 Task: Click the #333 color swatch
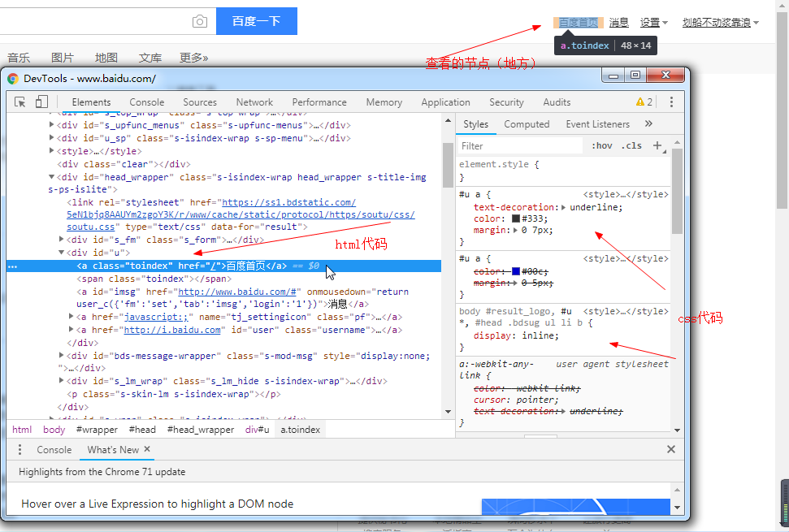pos(515,218)
